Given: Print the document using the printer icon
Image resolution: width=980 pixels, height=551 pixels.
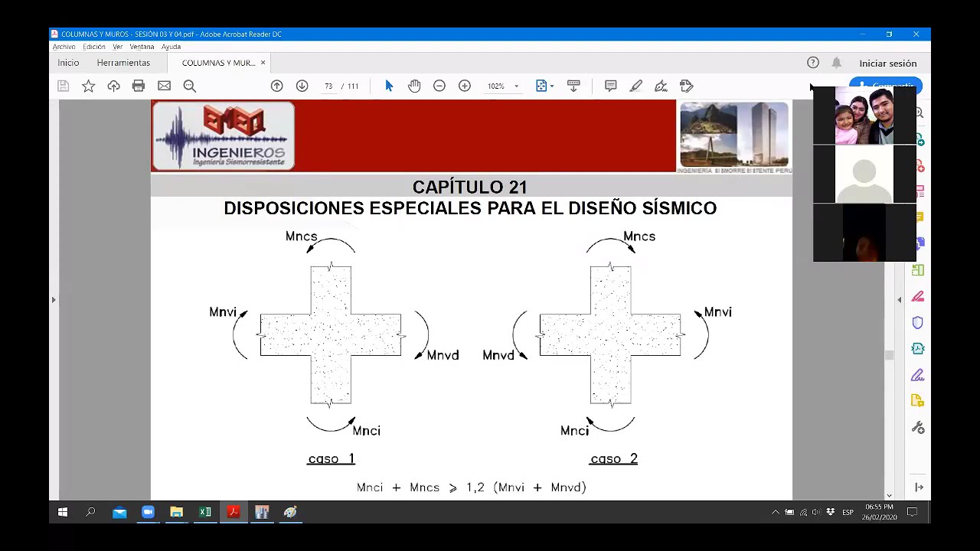Looking at the screenshot, I should pyautogui.click(x=139, y=86).
